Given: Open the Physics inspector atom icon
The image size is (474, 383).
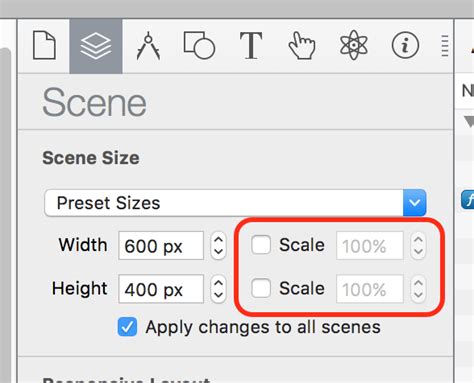Looking at the screenshot, I should point(354,45).
